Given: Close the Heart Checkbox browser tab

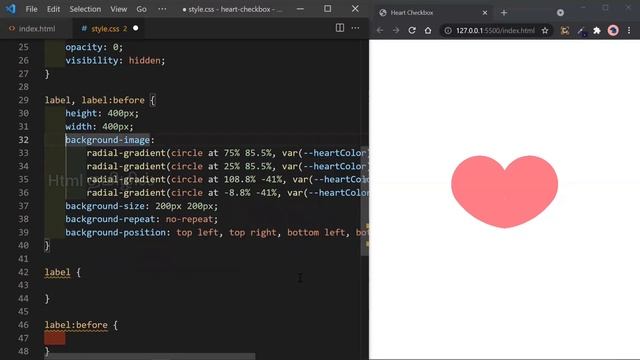Looking at the screenshot, I should point(485,13).
